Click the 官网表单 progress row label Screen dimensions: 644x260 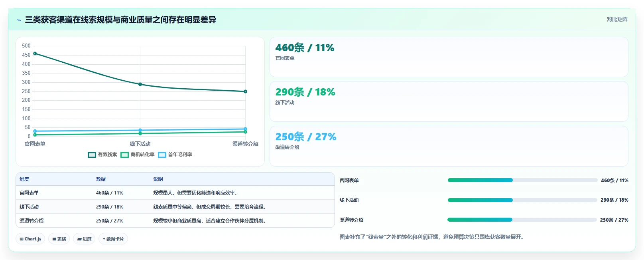pos(349,181)
